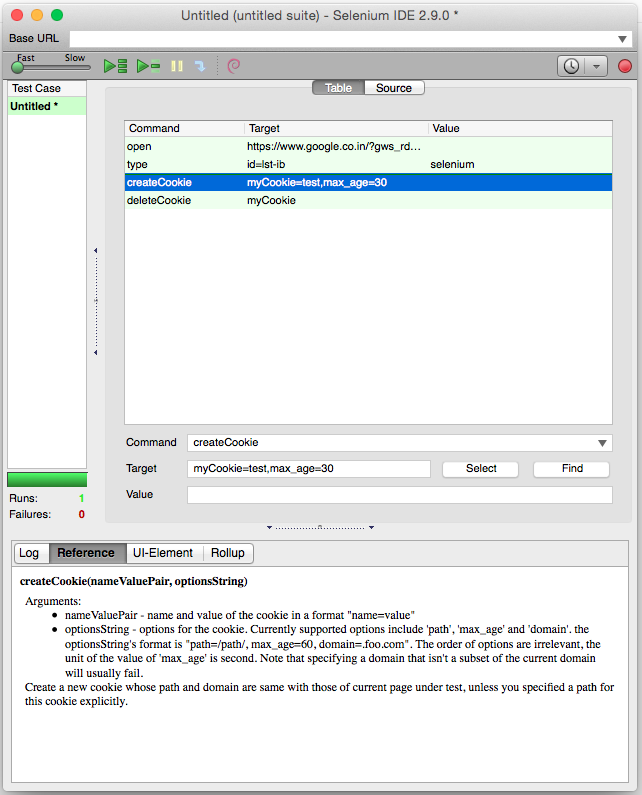Click the Select button

coord(481,468)
